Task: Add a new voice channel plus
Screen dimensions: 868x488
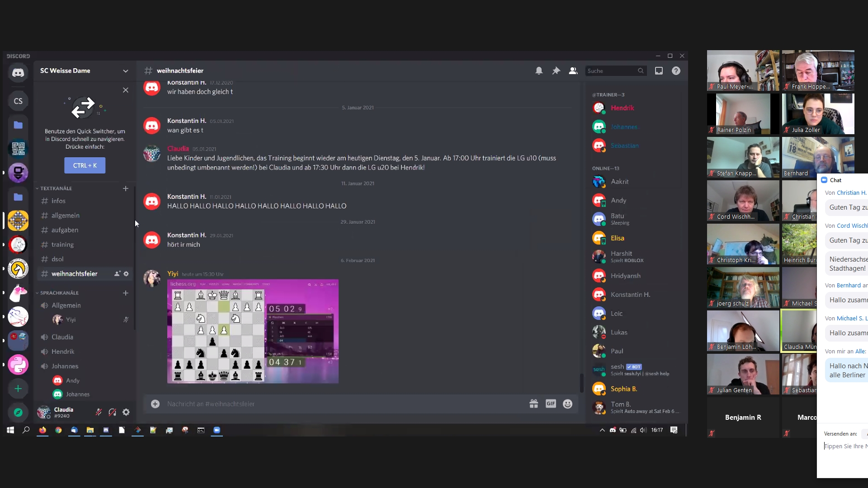Action: coord(126,293)
